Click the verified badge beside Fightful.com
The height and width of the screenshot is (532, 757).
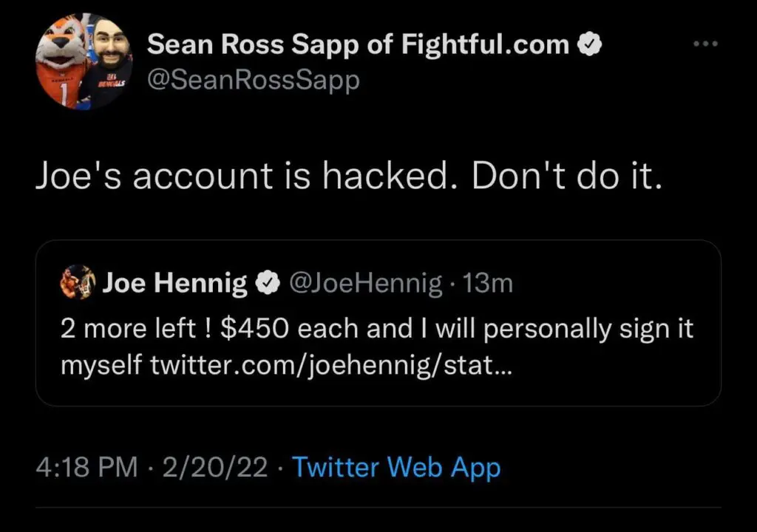click(x=589, y=46)
